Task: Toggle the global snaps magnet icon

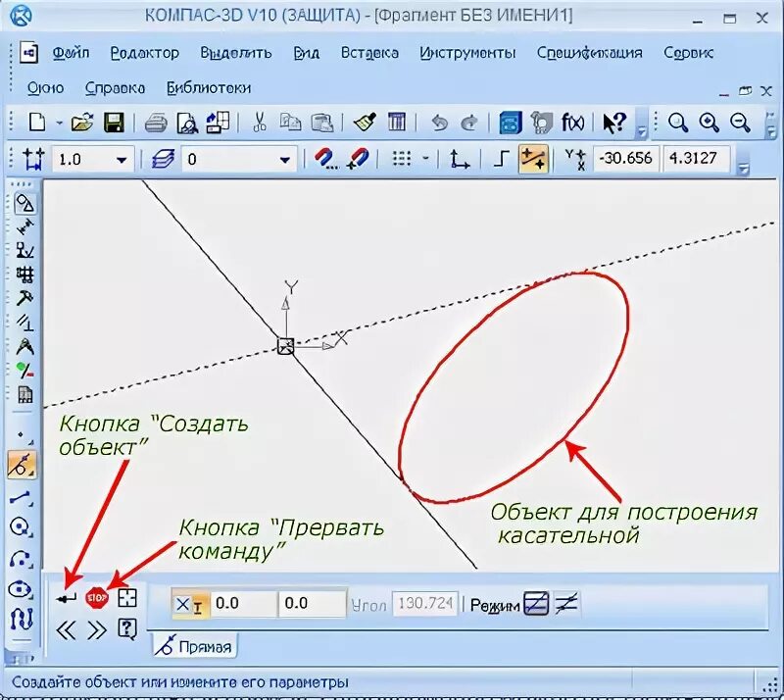Action: [325, 159]
